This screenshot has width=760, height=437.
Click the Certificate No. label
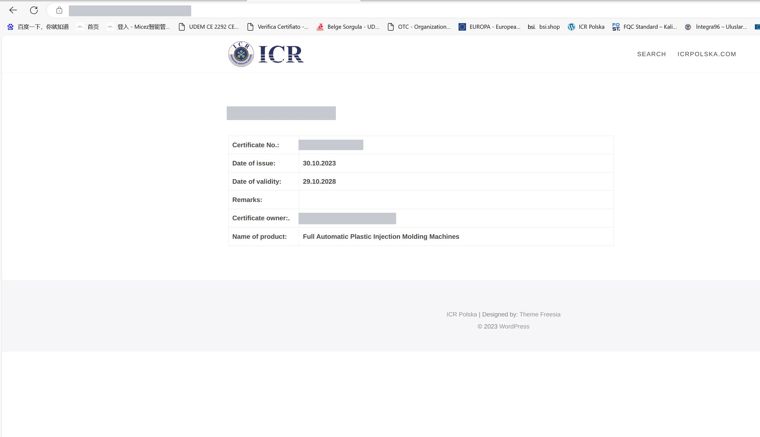click(255, 145)
